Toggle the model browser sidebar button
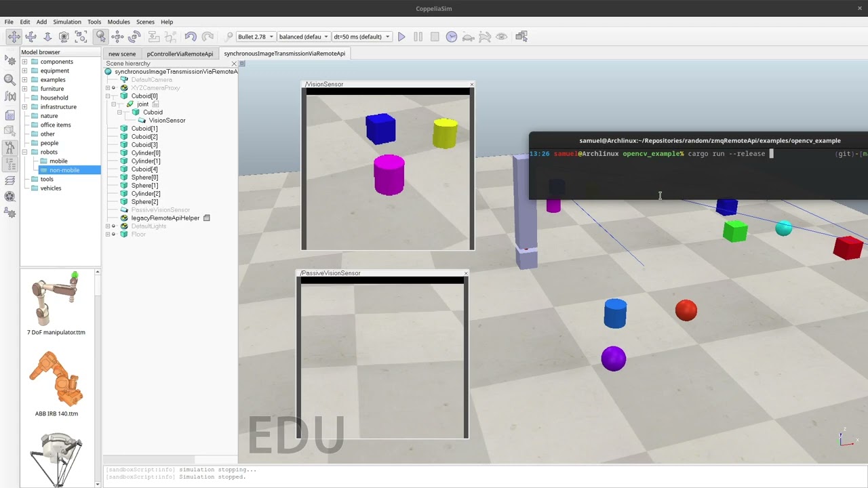This screenshot has width=868, height=488. click(x=10, y=147)
